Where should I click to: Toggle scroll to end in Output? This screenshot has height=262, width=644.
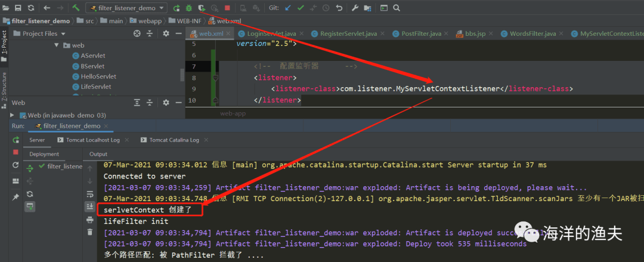(x=89, y=207)
